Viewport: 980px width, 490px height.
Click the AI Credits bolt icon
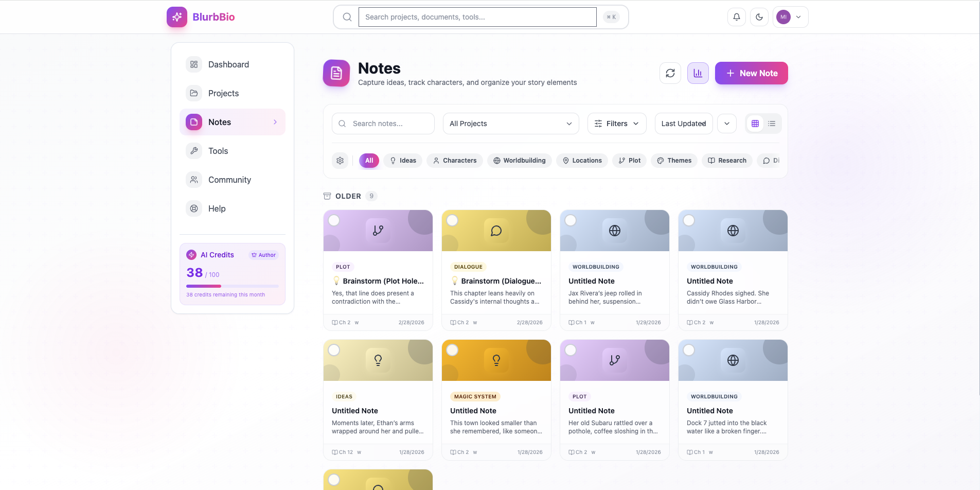[x=191, y=255]
